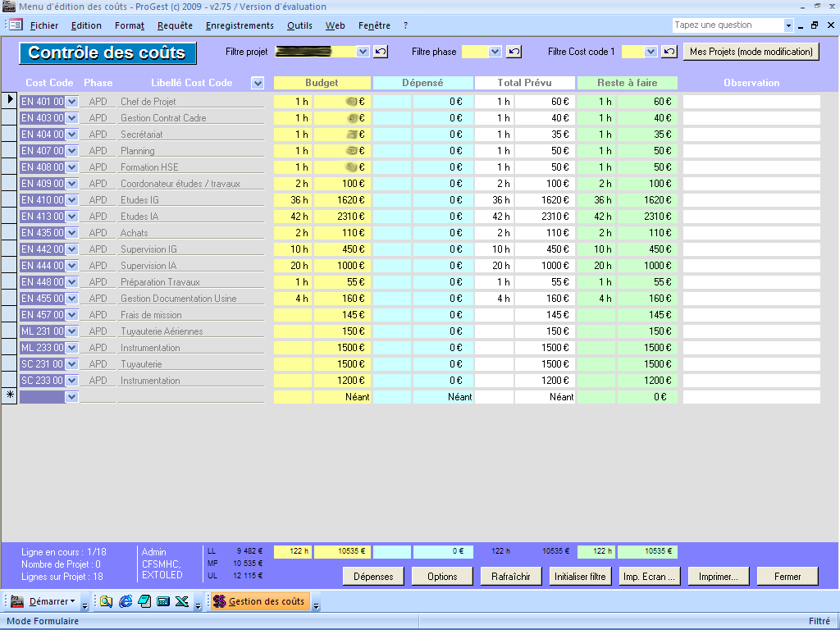840x630 pixels.
Task: Click the Total Prévu amount for Achats
Action: click(545, 232)
